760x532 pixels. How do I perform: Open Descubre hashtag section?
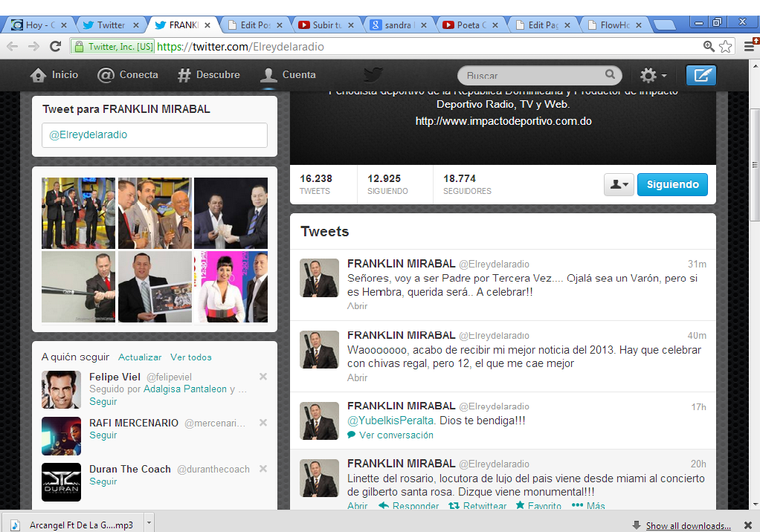pos(208,75)
